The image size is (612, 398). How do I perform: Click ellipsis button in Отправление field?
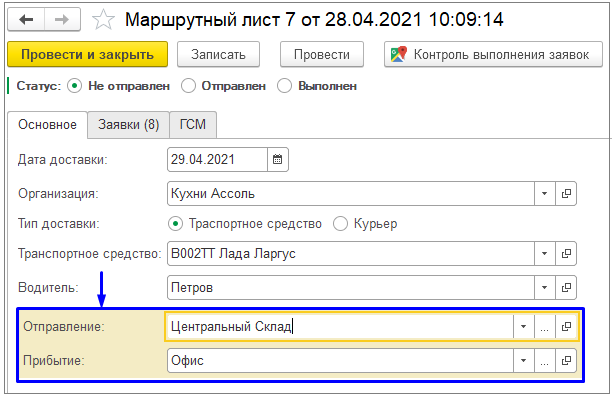(544, 327)
